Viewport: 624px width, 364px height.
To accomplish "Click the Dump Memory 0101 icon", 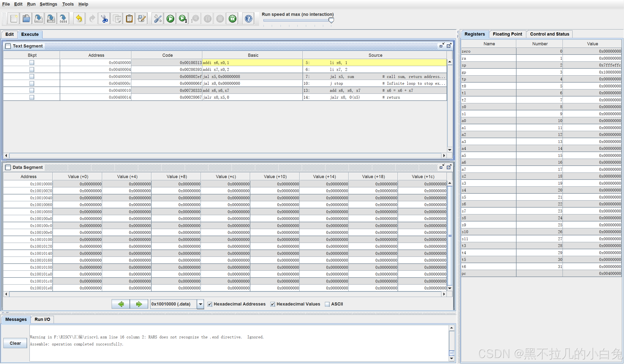I will click(x=63, y=19).
